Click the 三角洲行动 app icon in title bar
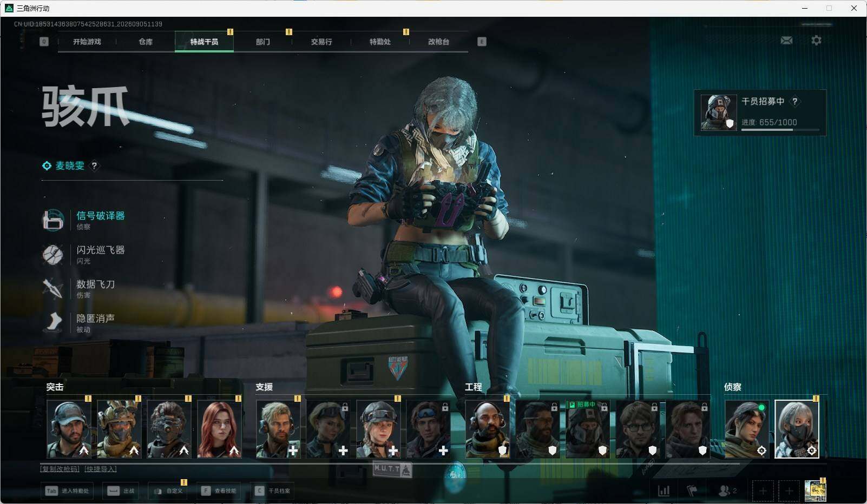Screen dimensions: 867x504 (9, 8)
